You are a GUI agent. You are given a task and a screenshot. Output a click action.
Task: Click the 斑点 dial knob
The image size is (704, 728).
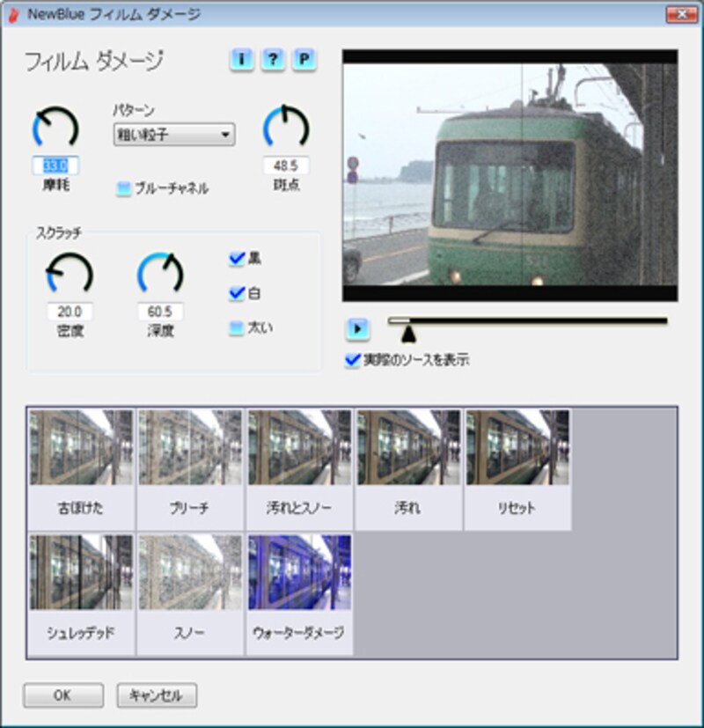coord(286,126)
